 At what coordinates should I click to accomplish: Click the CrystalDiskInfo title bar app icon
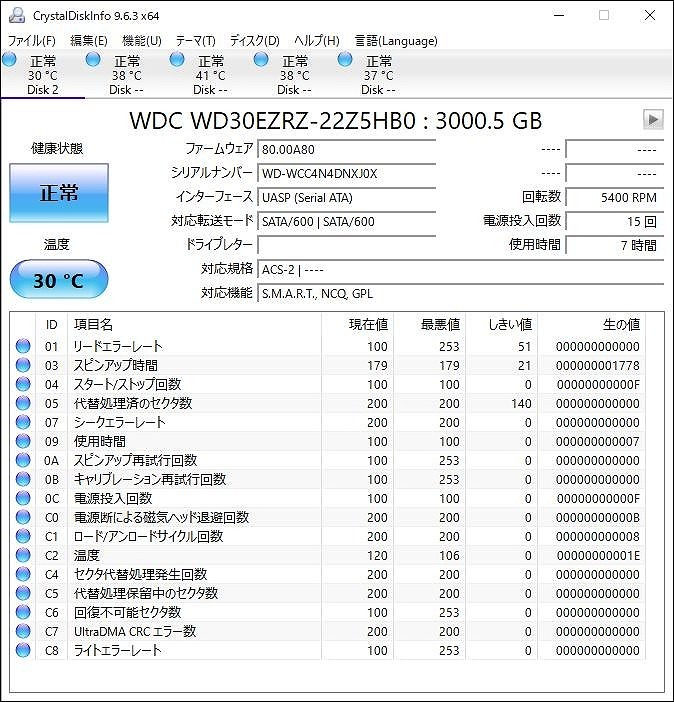pyautogui.click(x=17, y=15)
